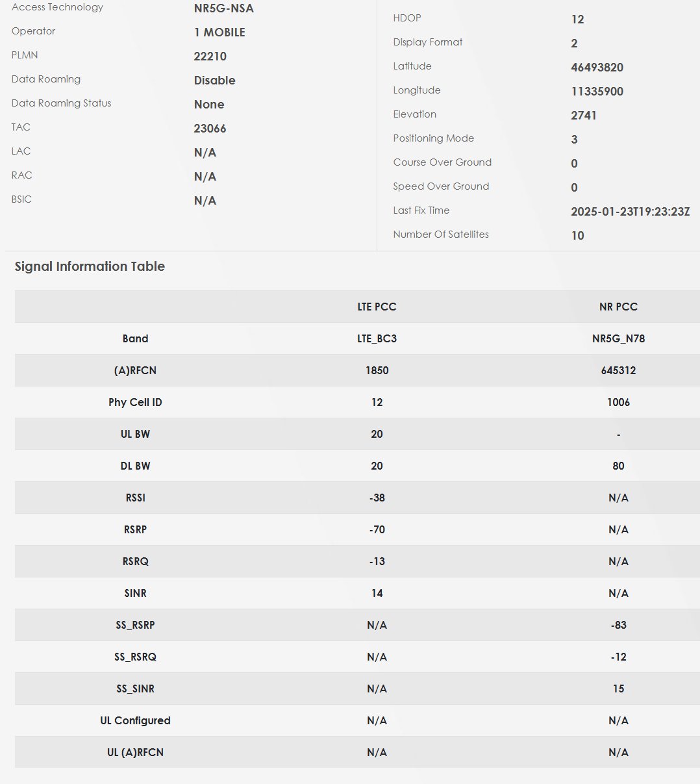Select the NR PCC column header
This screenshot has height=784, width=700.
(x=618, y=307)
